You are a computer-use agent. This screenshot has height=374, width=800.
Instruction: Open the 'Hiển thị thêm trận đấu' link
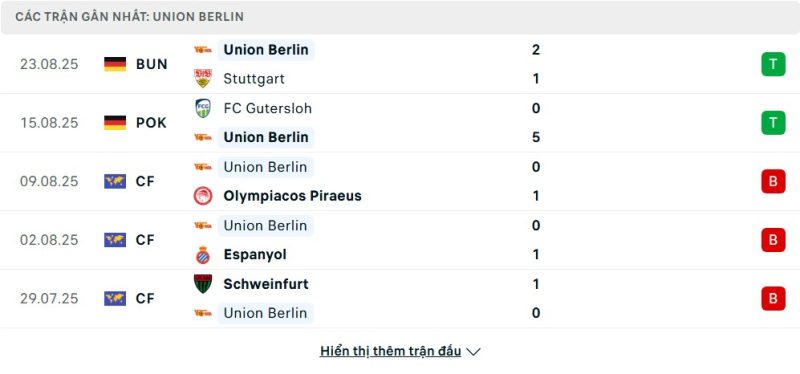[390, 351]
